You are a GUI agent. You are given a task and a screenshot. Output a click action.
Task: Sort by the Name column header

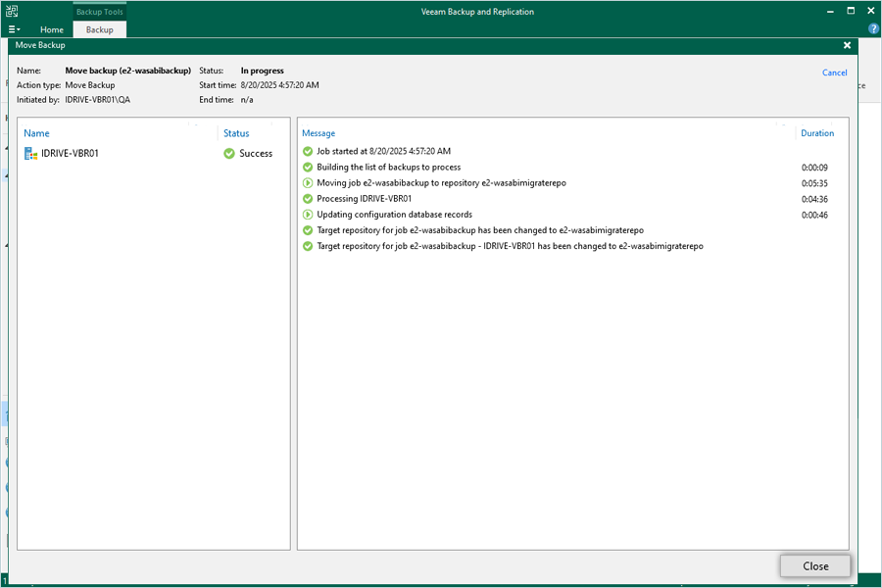36,133
